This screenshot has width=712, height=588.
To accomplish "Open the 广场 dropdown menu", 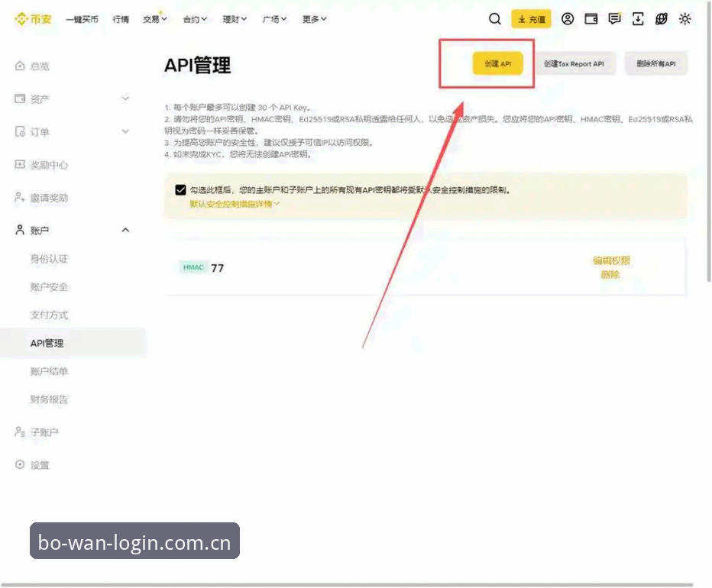I will 275,19.
